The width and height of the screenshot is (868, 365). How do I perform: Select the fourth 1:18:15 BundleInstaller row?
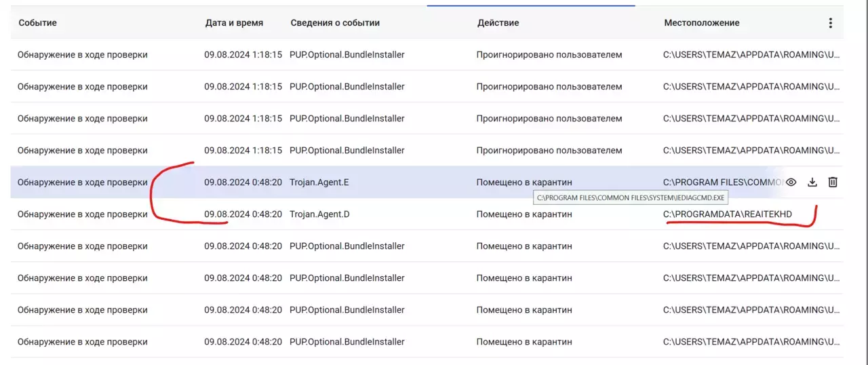pos(427,150)
